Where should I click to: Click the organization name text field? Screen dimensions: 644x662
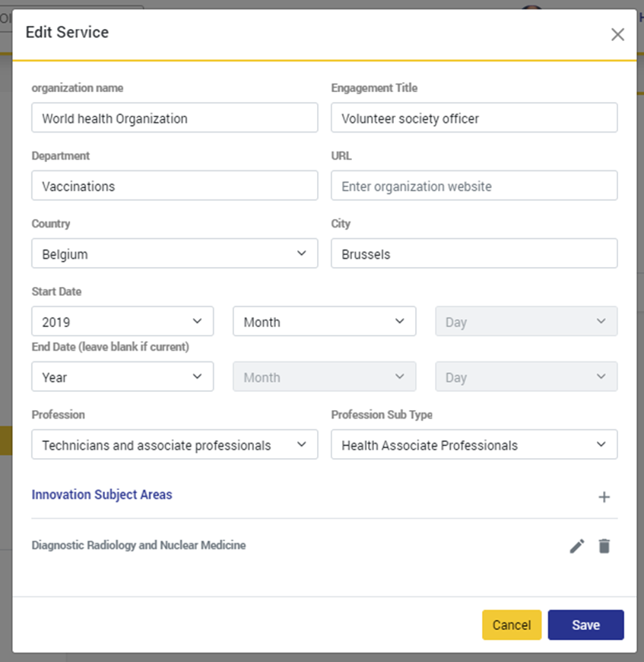coord(174,118)
